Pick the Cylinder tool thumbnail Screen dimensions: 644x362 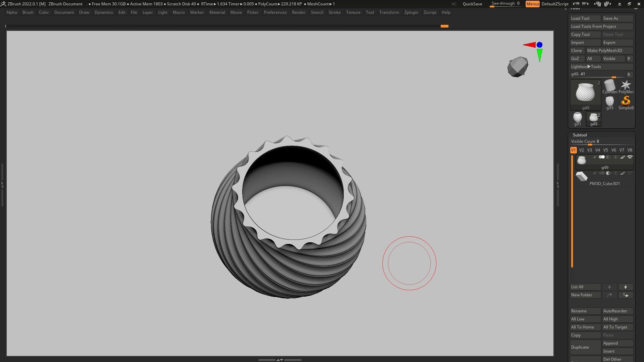[609, 86]
